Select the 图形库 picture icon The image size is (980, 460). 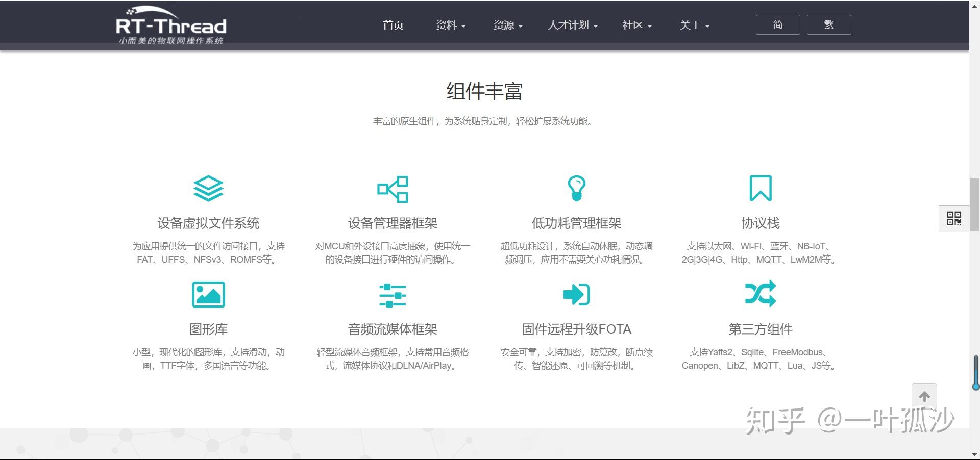pos(208,294)
